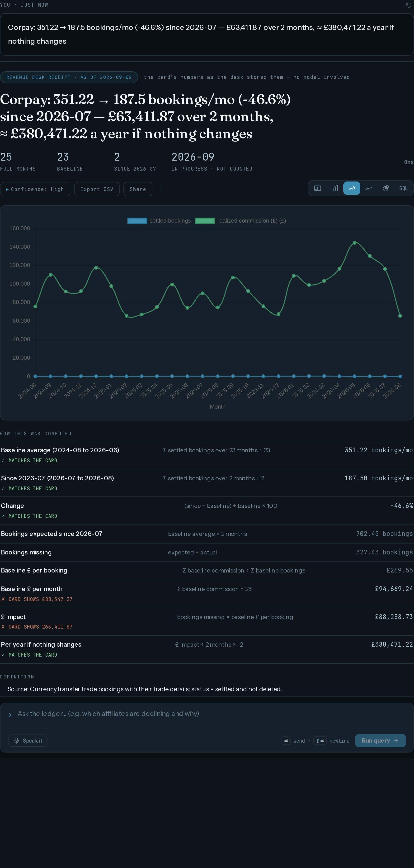Click 'CARD SHOWS £63,411.87' mismatch note

tap(37, 627)
